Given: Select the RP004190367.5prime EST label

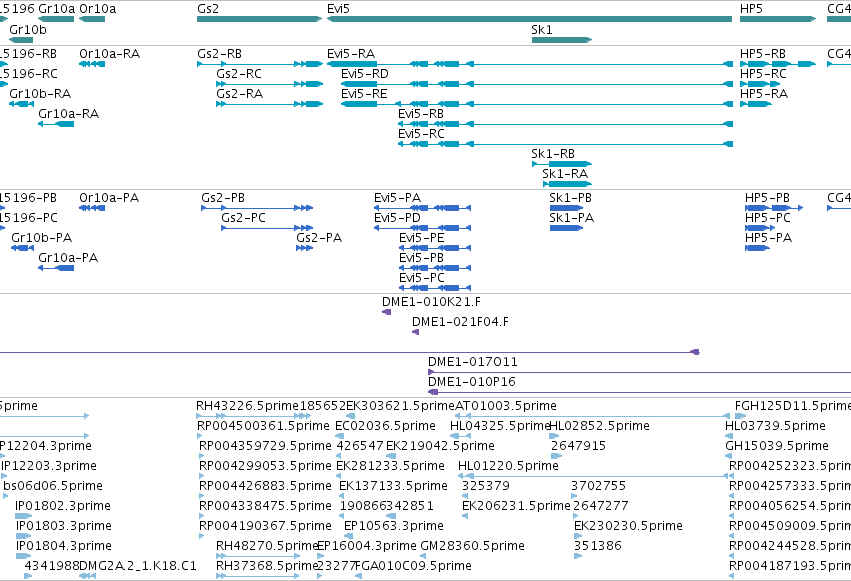Looking at the screenshot, I should [265, 527].
